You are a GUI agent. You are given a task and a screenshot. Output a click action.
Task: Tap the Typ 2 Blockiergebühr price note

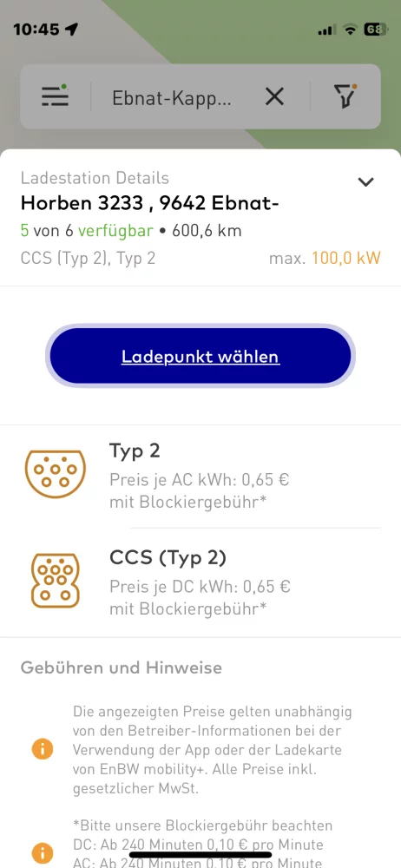point(188,502)
